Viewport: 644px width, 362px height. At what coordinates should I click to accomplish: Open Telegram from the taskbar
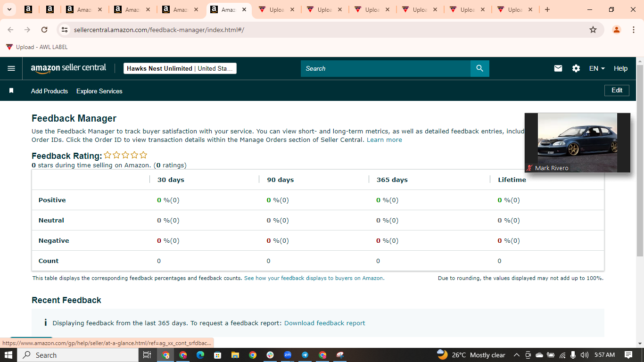tap(305, 355)
